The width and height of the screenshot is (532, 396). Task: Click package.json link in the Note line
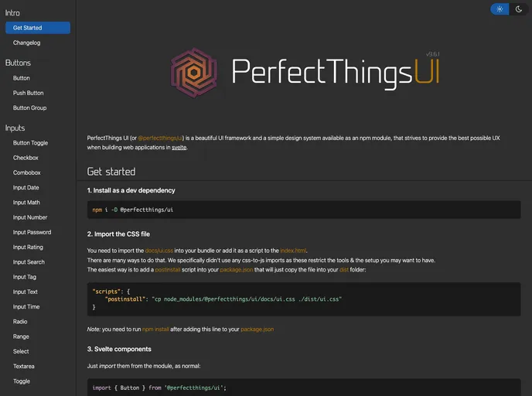257,329
